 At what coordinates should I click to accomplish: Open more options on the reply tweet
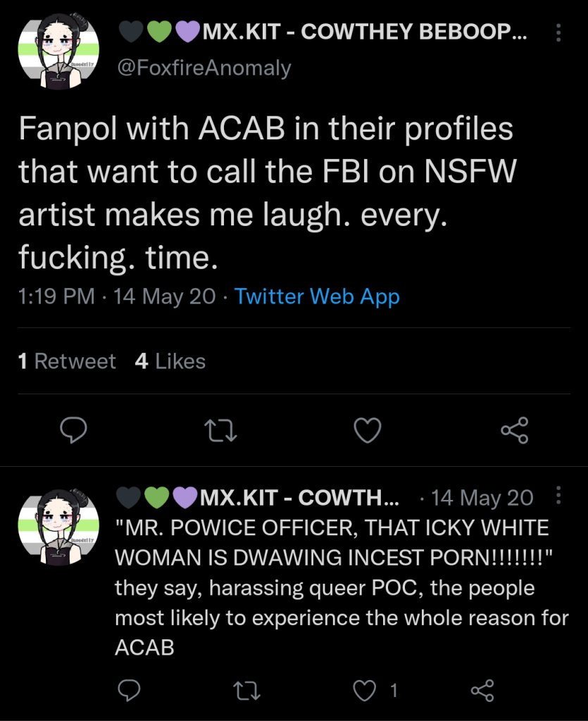[559, 496]
